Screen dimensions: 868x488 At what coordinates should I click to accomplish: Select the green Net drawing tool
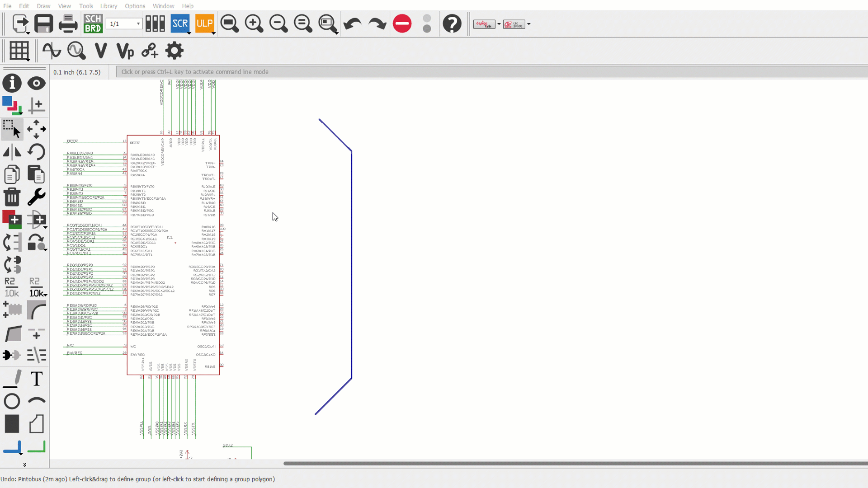[x=37, y=446]
